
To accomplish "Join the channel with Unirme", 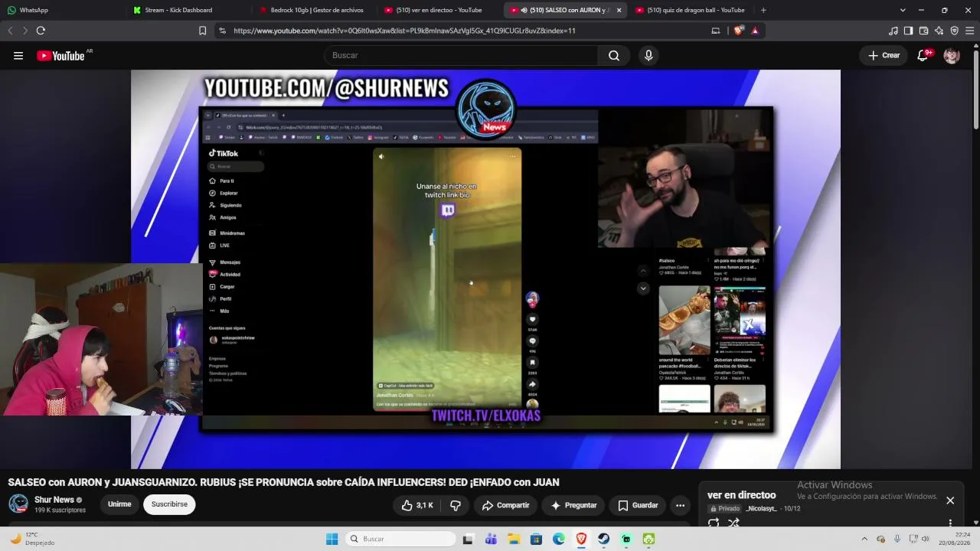I will [x=119, y=504].
